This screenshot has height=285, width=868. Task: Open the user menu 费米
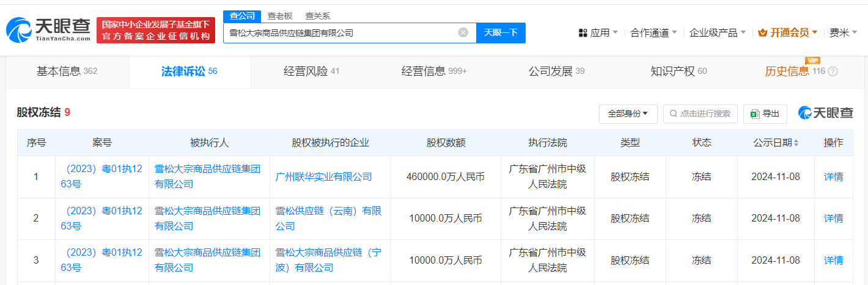[x=844, y=33]
